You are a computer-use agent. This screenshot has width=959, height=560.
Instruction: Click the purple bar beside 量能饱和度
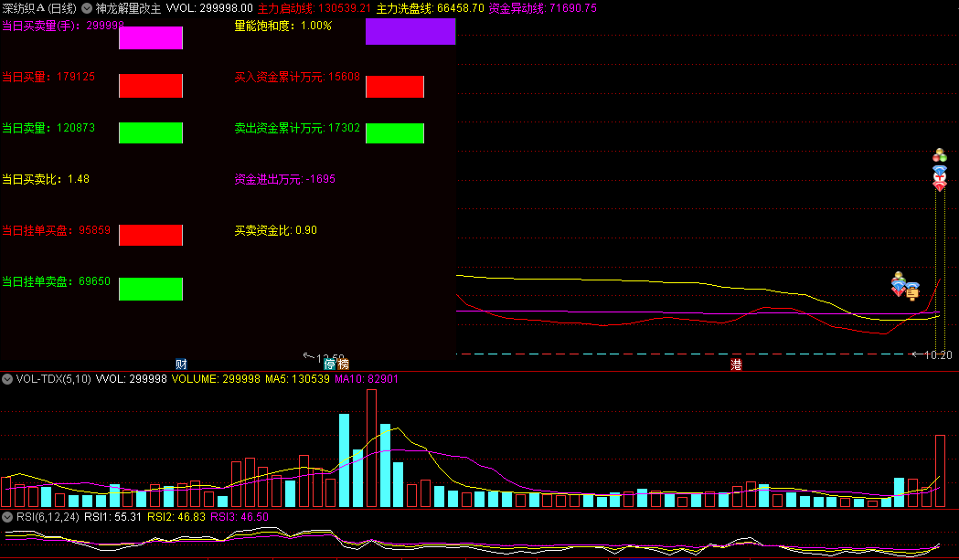coord(410,31)
